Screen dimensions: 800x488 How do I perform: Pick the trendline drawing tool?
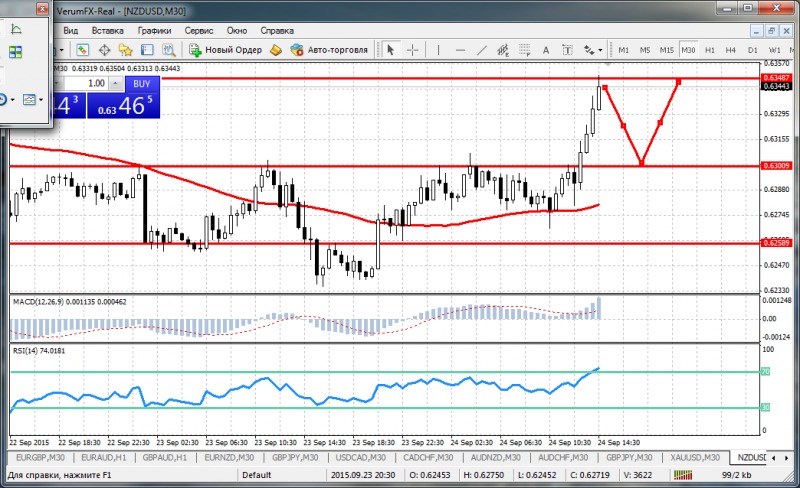tap(482, 50)
